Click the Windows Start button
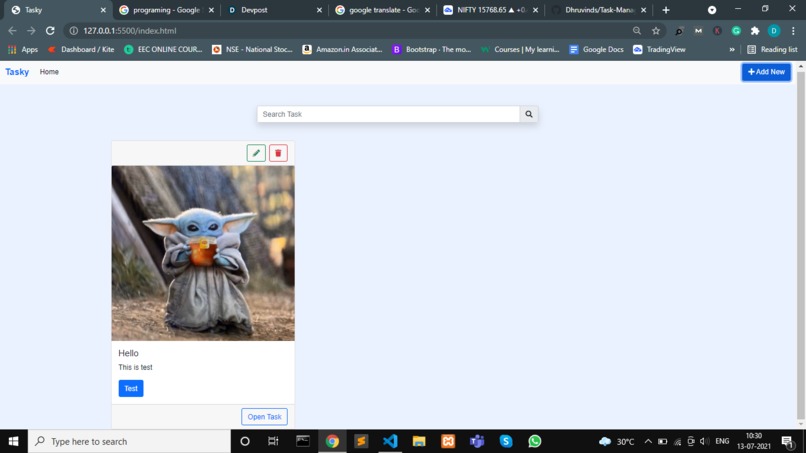 click(x=14, y=441)
